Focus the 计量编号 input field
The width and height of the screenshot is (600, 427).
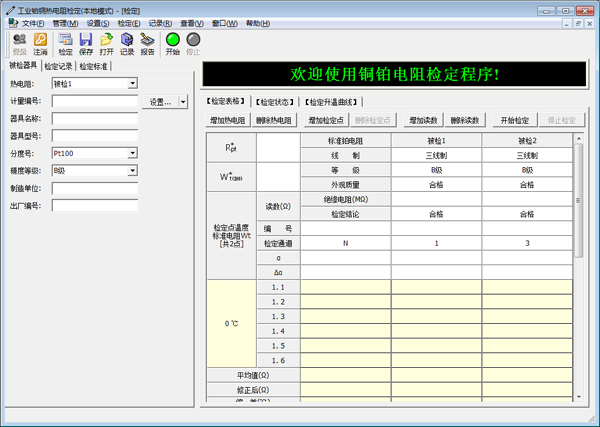(x=95, y=101)
